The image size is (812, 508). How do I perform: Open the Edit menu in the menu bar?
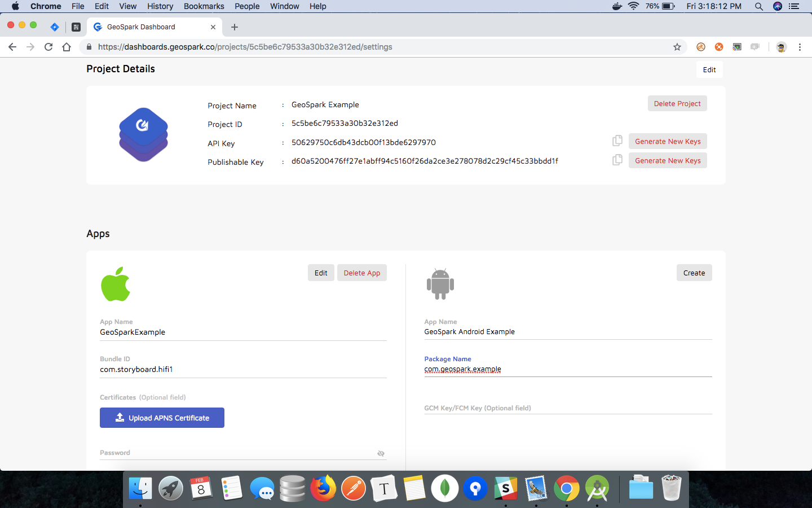coord(101,6)
